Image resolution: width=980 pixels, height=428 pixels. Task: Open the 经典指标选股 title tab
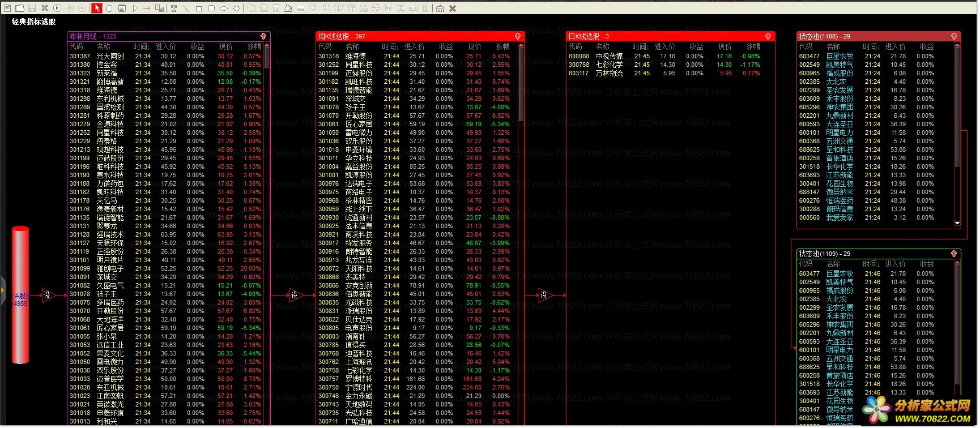[x=34, y=22]
